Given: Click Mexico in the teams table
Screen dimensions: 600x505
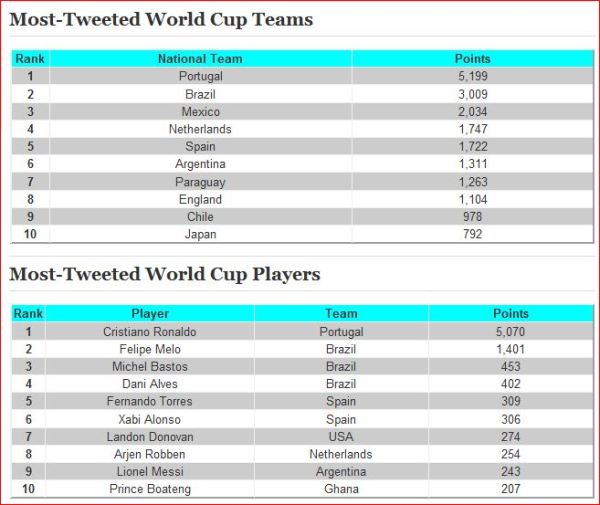Looking at the screenshot, I should (200, 112).
